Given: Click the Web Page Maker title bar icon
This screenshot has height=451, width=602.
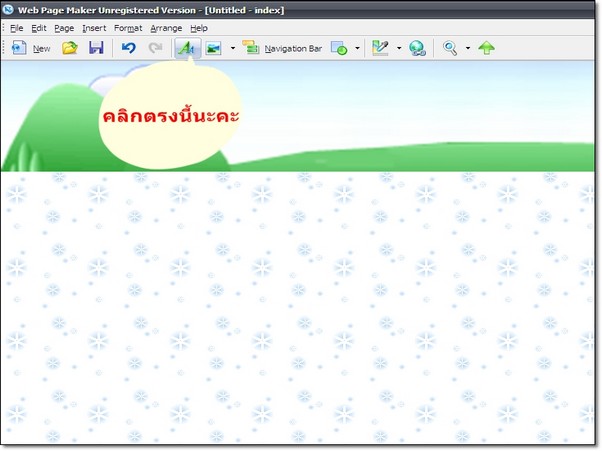Looking at the screenshot, I should [x=8, y=9].
